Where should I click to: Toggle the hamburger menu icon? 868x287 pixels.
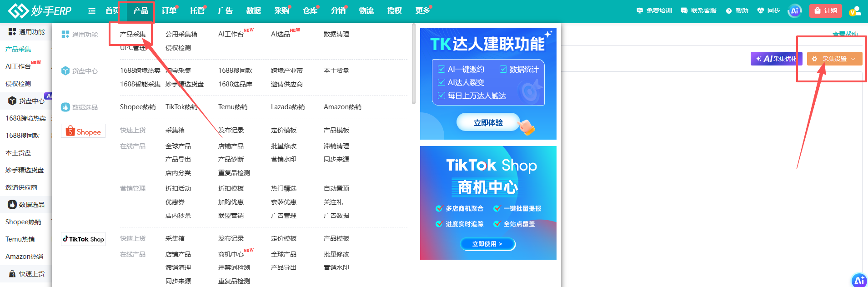tap(92, 11)
